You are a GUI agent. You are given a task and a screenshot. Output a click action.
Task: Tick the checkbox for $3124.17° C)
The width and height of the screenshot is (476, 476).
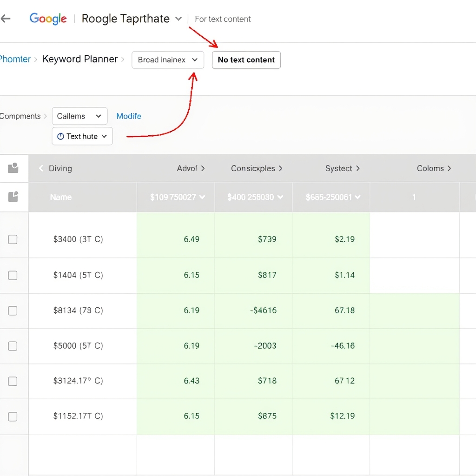[13, 381]
